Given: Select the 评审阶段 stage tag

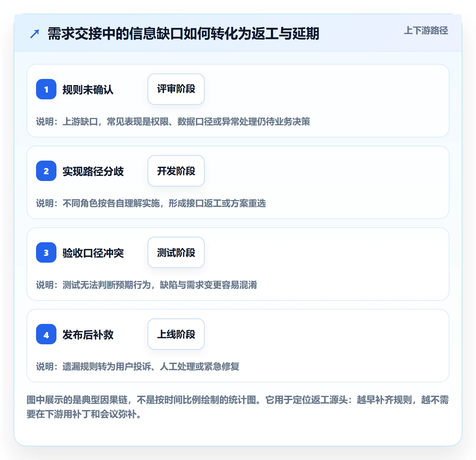Looking at the screenshot, I should tap(176, 89).
